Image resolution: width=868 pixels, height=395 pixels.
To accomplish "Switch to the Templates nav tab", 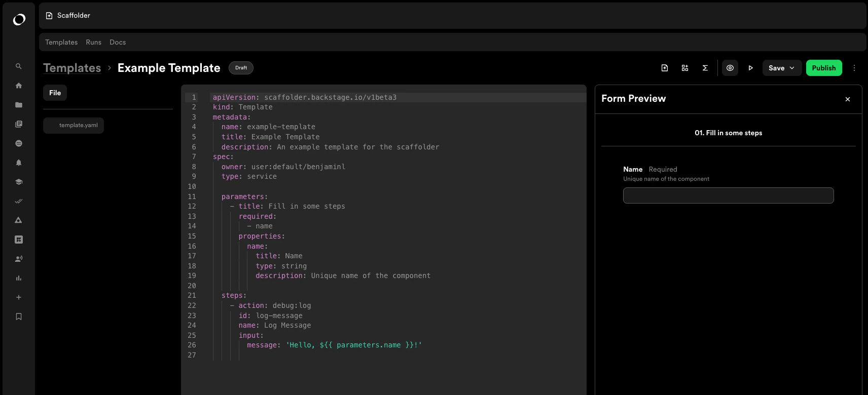I will [61, 42].
